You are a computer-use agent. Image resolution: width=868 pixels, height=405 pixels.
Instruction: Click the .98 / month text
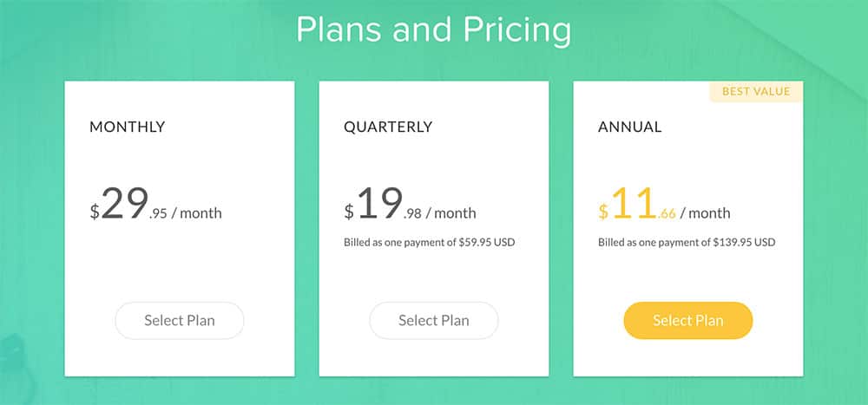pyautogui.click(x=441, y=213)
